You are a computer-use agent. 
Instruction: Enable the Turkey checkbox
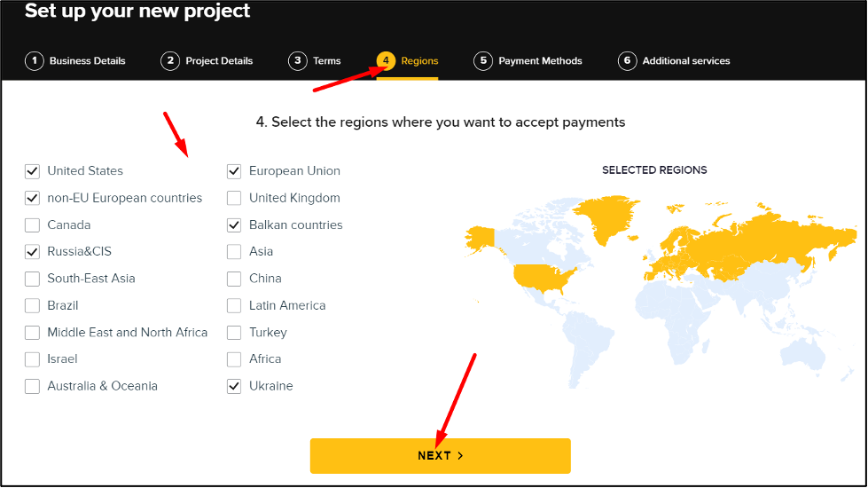[234, 333]
